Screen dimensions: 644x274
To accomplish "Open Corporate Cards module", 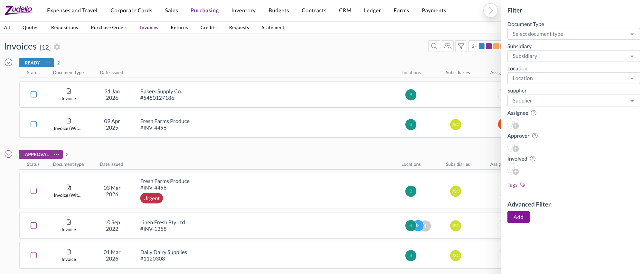I will tap(131, 10).
